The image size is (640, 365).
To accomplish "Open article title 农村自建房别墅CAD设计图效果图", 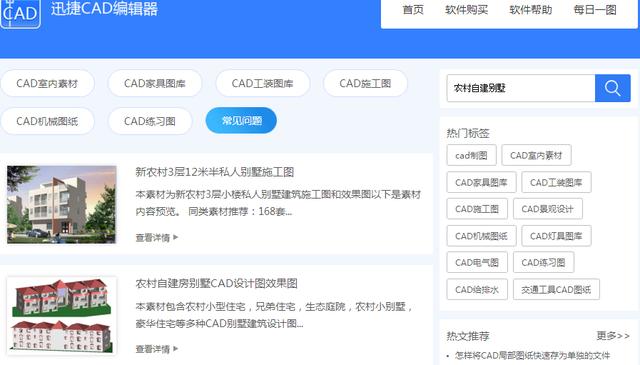I will (216, 283).
